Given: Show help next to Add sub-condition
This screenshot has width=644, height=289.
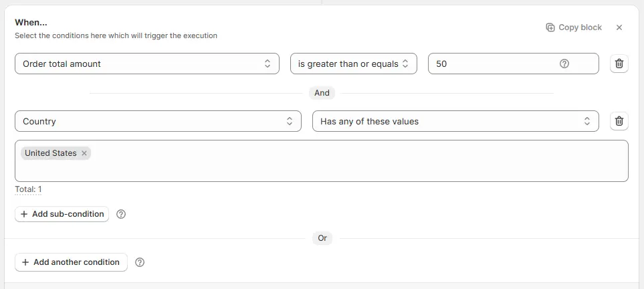Looking at the screenshot, I should click(121, 214).
